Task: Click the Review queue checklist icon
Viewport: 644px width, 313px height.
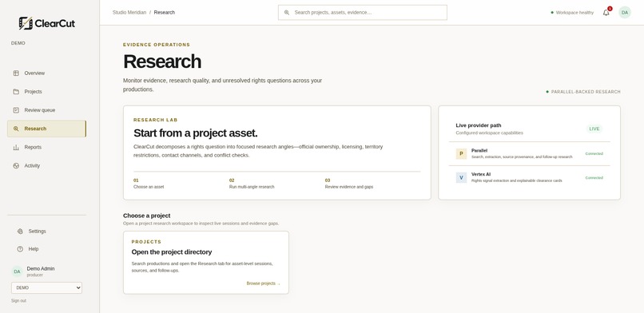Action: click(16, 110)
